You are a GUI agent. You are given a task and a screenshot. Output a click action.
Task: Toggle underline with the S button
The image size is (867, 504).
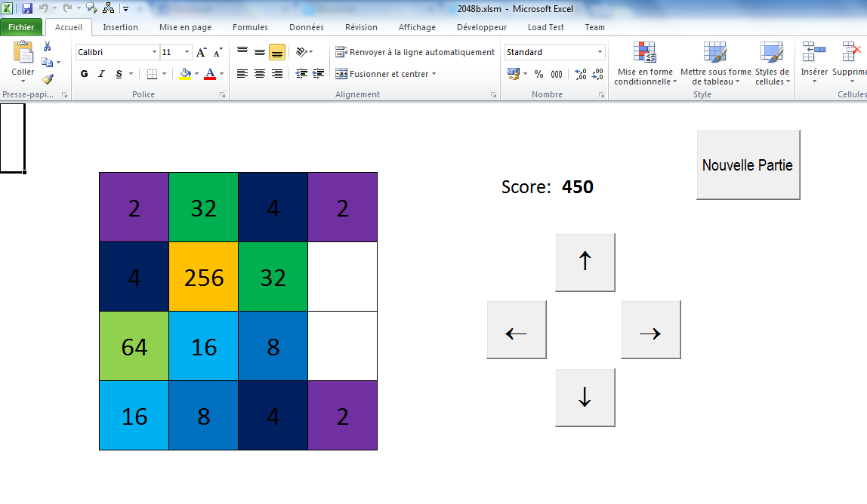pyautogui.click(x=119, y=74)
